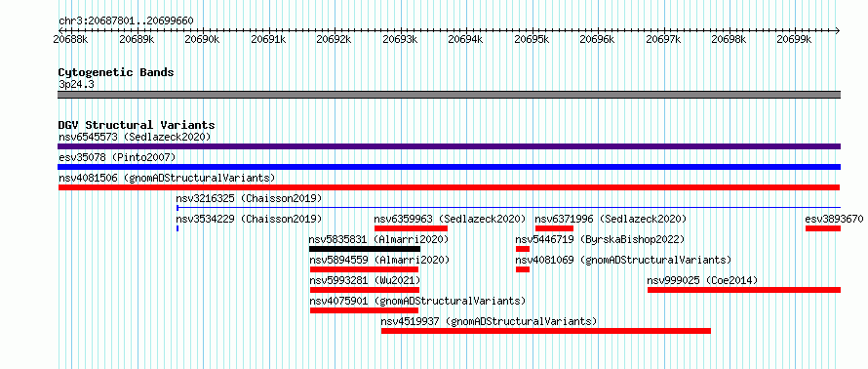Click the blue esv35078 variant bar

coord(449,167)
